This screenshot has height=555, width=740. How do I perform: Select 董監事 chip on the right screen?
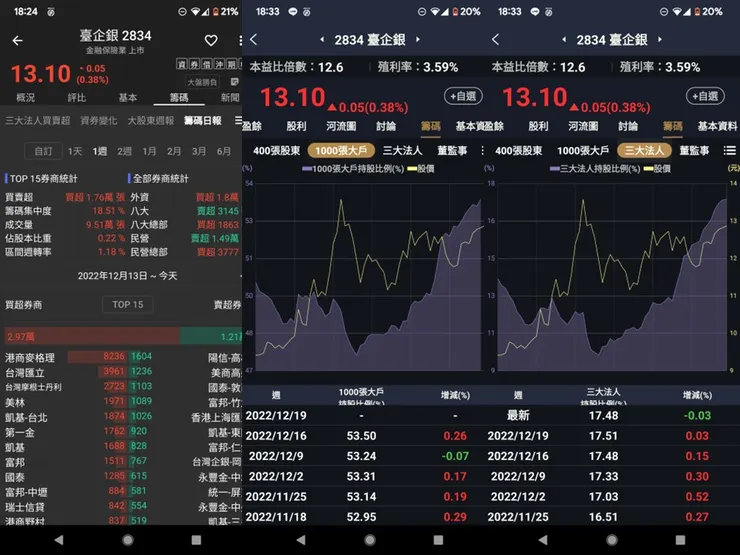pyautogui.click(x=694, y=151)
